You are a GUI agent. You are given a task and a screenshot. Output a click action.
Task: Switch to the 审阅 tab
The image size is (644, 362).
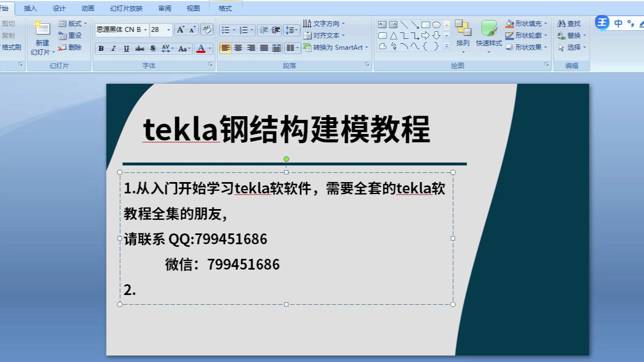click(165, 8)
